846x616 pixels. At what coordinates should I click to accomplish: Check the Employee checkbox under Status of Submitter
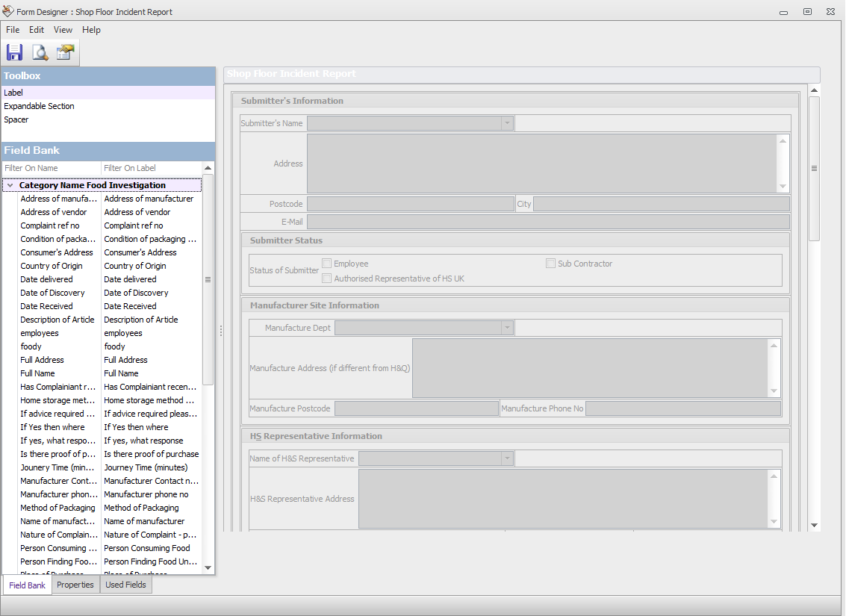point(326,263)
